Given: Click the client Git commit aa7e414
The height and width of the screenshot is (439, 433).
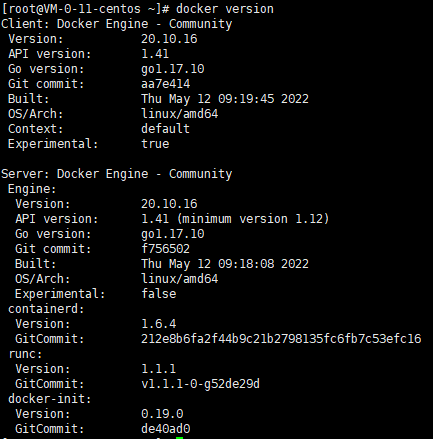Looking at the screenshot, I should click(x=165, y=84).
